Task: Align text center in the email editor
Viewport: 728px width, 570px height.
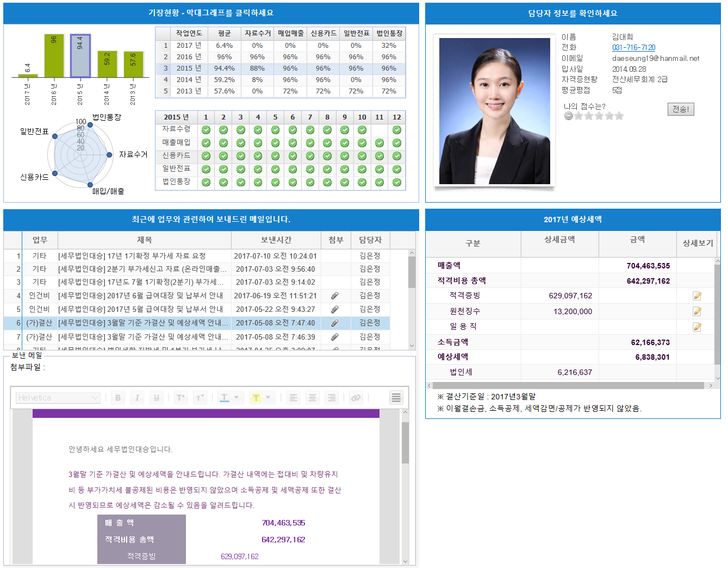Action: 312,398
